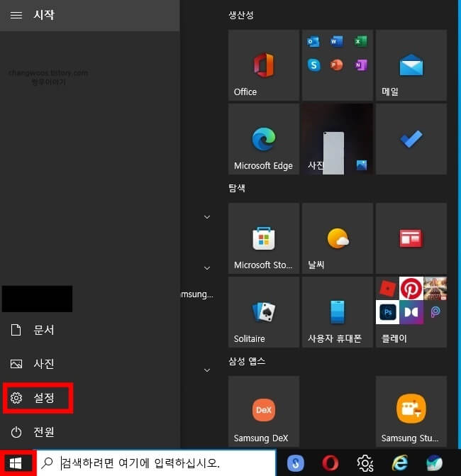Image resolution: width=461 pixels, height=476 pixels.
Task: Expand the chevron beside 삼성 앱스
Action: click(207, 370)
